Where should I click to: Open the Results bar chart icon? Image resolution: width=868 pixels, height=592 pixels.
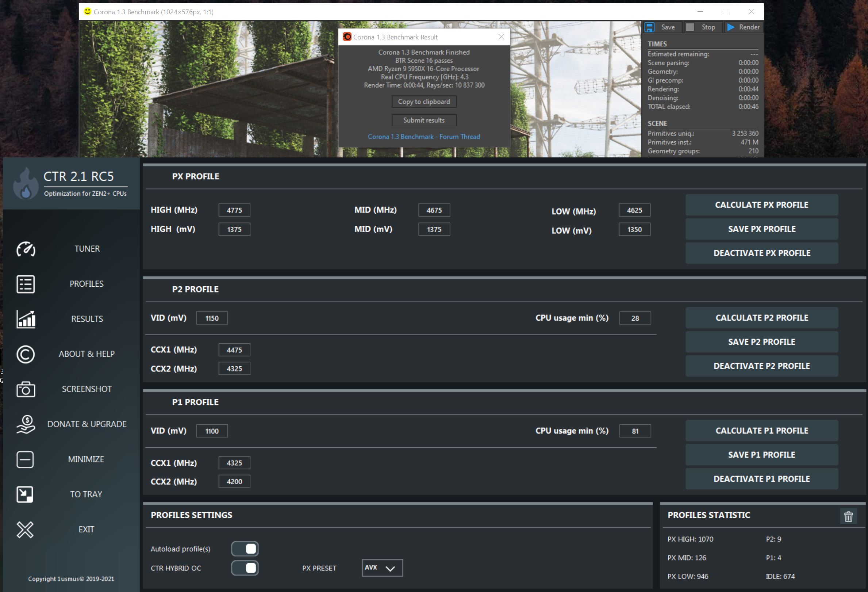click(x=26, y=319)
